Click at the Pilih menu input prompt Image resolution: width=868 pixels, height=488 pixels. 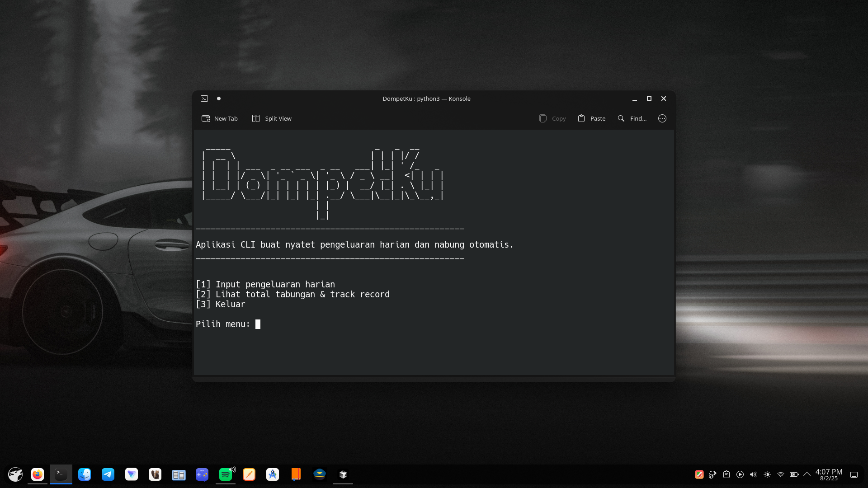click(x=258, y=324)
